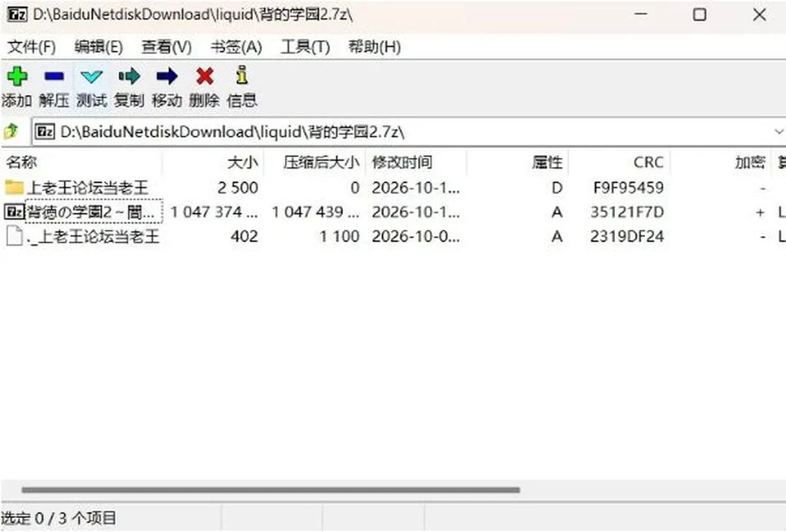Go up one folder level icon
The image size is (786, 532).
pyautogui.click(x=11, y=132)
